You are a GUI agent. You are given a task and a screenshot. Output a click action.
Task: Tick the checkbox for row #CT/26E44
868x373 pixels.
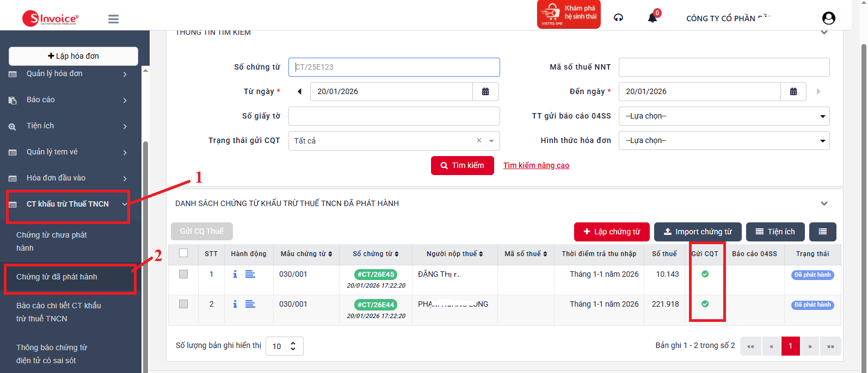(x=183, y=304)
